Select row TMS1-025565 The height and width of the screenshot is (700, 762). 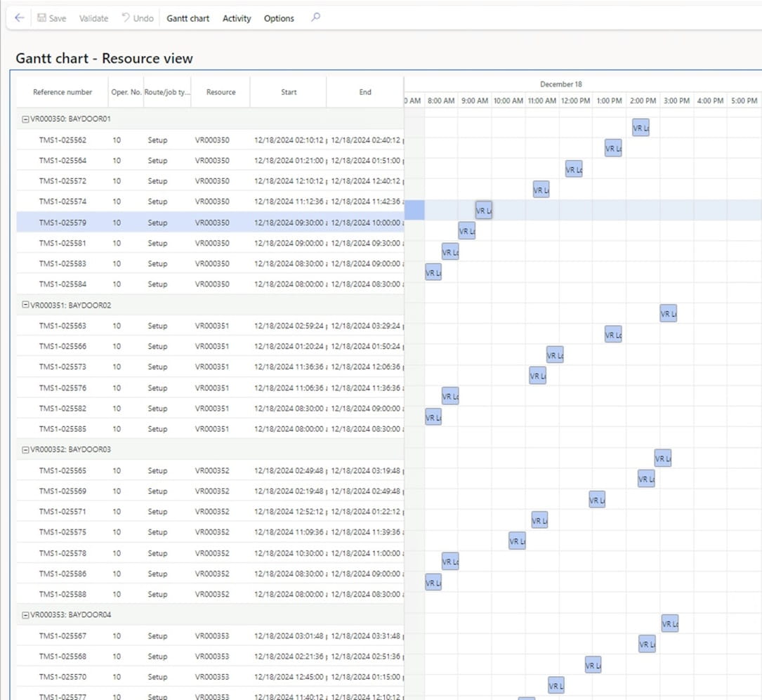click(63, 470)
